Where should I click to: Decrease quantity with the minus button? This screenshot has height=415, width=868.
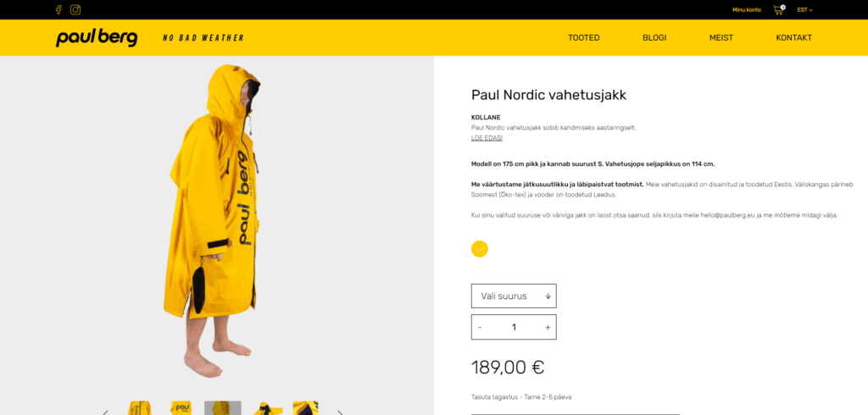pyautogui.click(x=480, y=327)
